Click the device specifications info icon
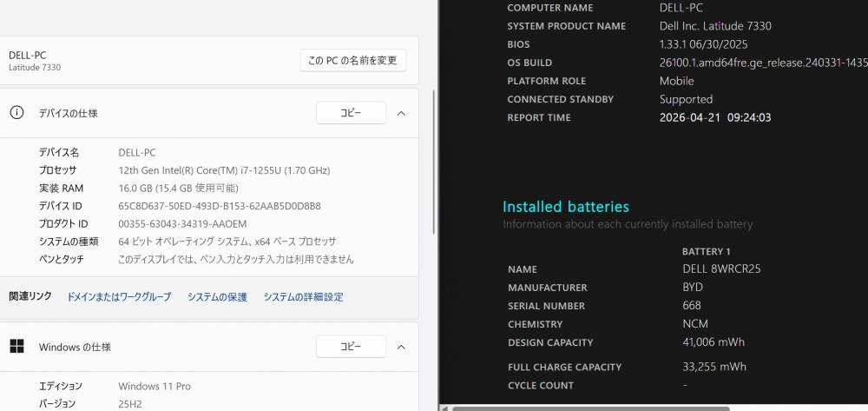The width and height of the screenshot is (868, 411). [17, 113]
